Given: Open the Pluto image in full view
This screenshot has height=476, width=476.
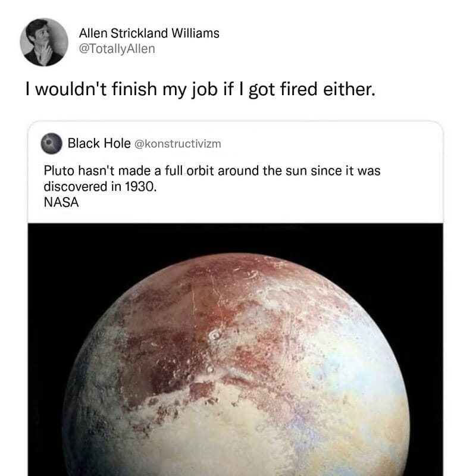Looking at the screenshot, I should tap(235, 349).
